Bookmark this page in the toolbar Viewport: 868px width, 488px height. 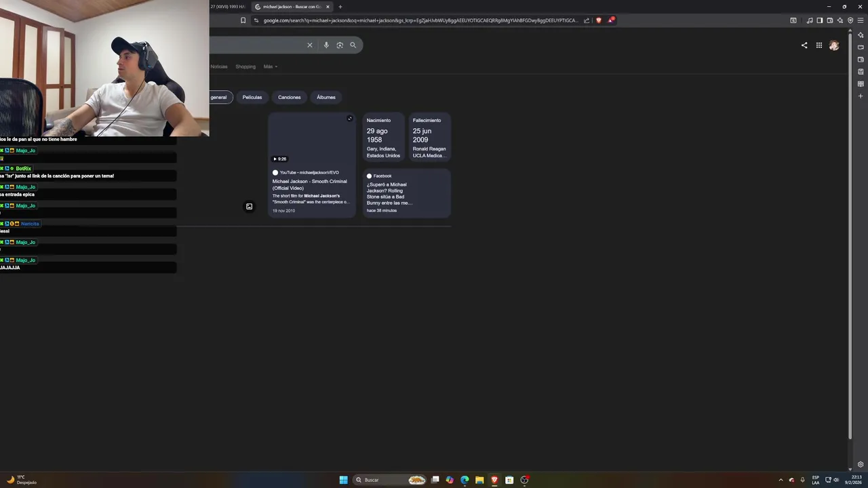click(243, 20)
